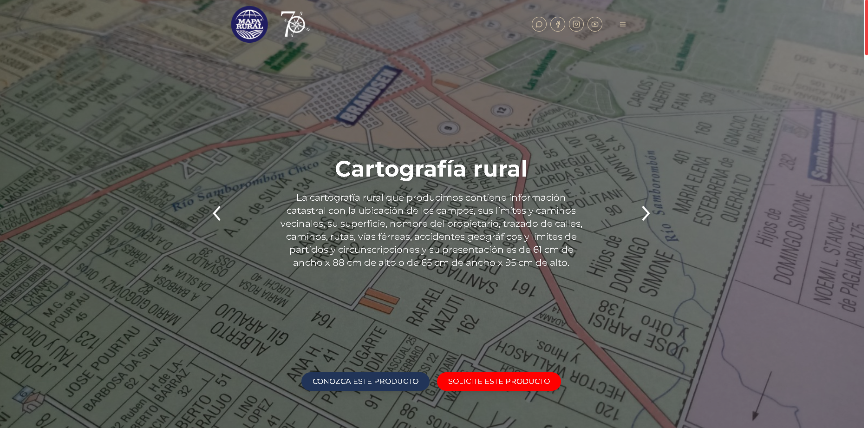Click Solicite Este Producto button

click(499, 382)
